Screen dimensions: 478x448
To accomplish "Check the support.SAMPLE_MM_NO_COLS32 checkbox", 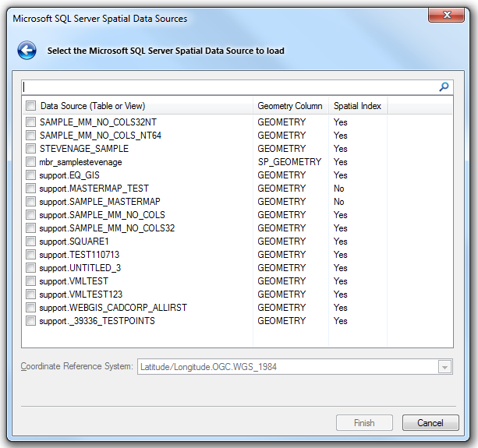I will (30, 228).
